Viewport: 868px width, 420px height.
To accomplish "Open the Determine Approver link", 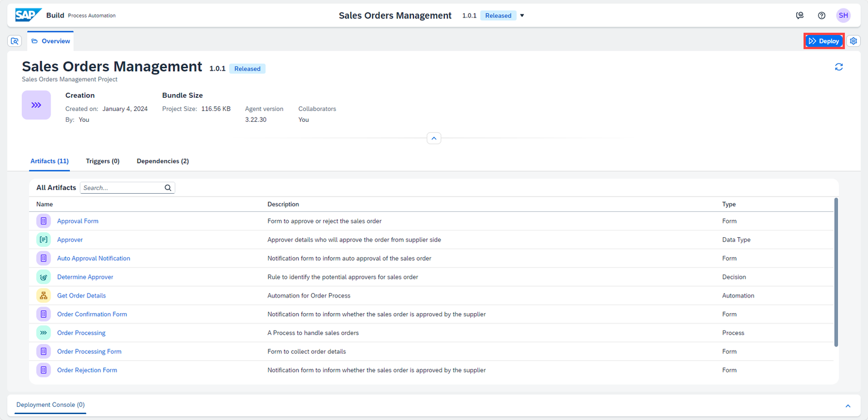I will [x=85, y=277].
